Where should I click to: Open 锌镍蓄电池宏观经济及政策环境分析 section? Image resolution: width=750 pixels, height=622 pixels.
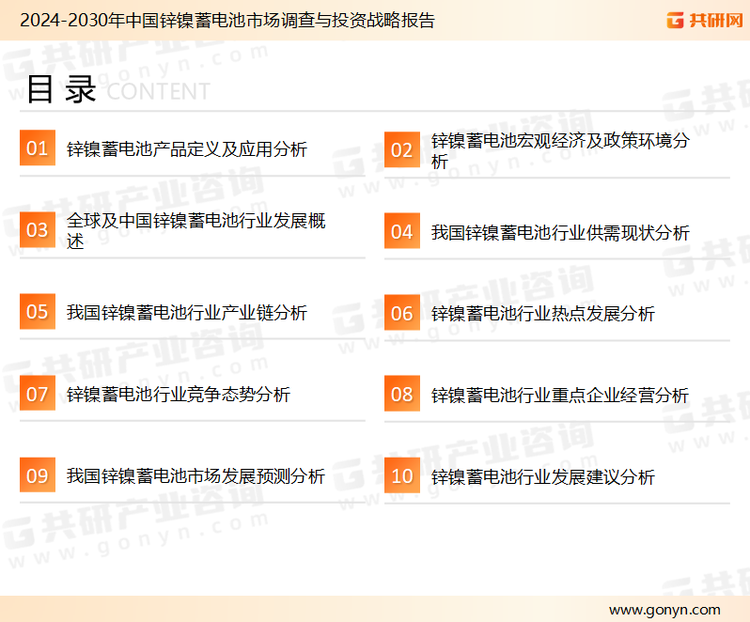(x=560, y=150)
